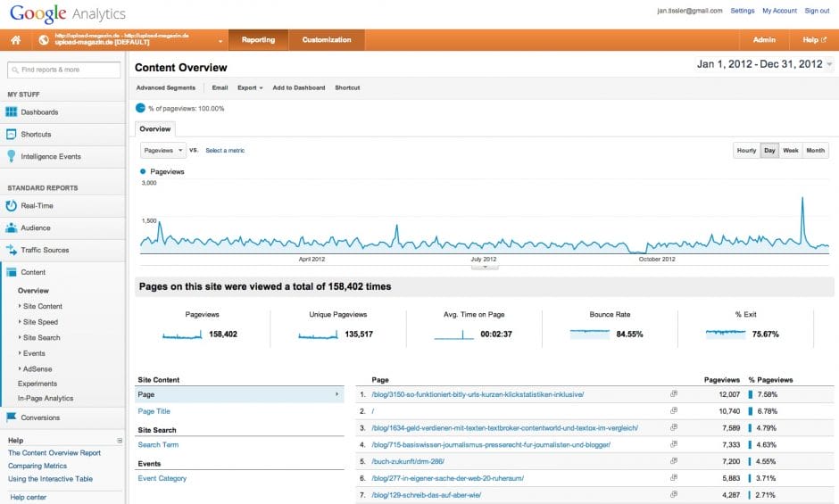The height and width of the screenshot is (504, 839).
Task: Click the Shortcut button
Action: [x=347, y=87]
